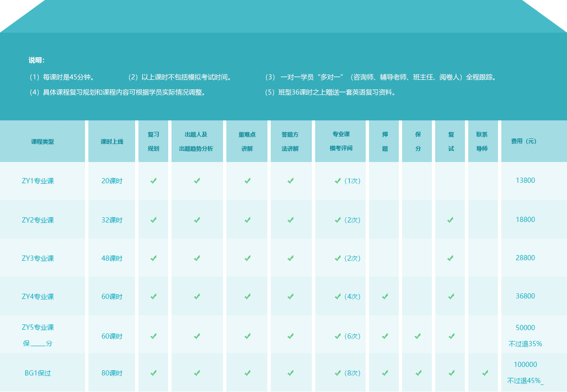Click the （8次）mock exam count

(352, 373)
